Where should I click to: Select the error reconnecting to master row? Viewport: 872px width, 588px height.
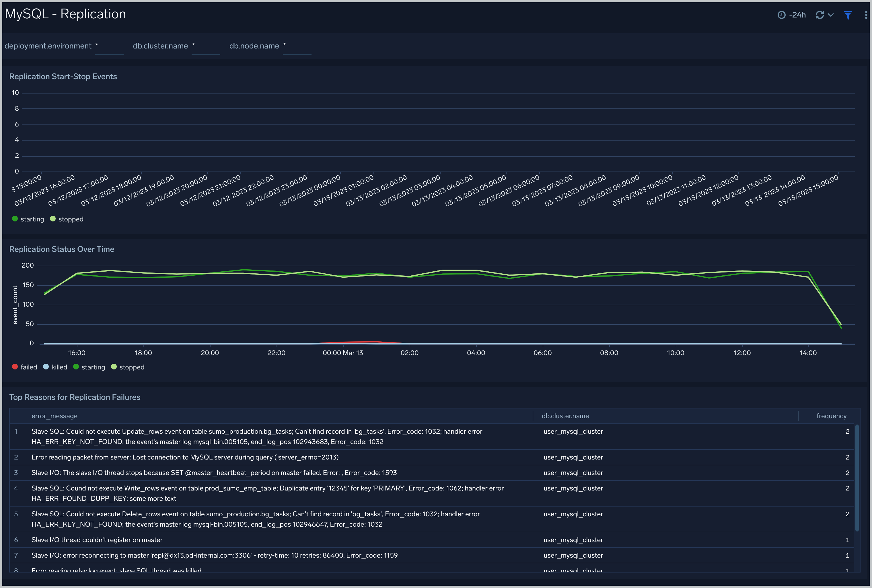coord(432,555)
